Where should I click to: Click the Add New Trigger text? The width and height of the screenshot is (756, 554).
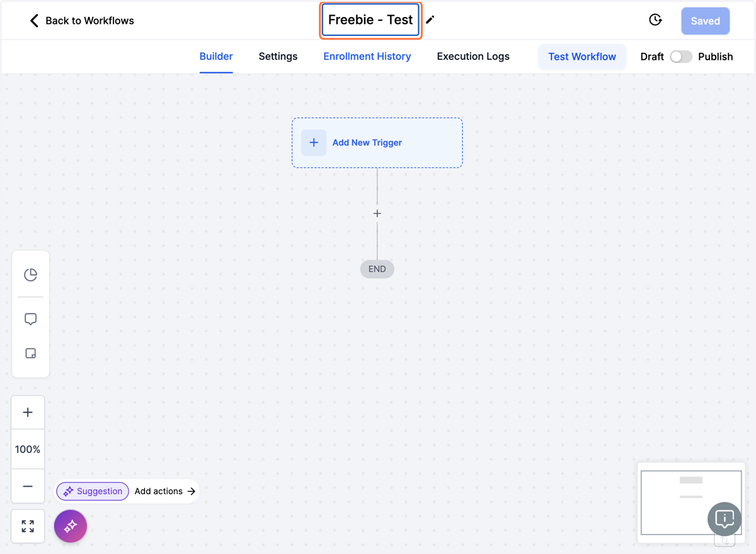click(x=367, y=142)
